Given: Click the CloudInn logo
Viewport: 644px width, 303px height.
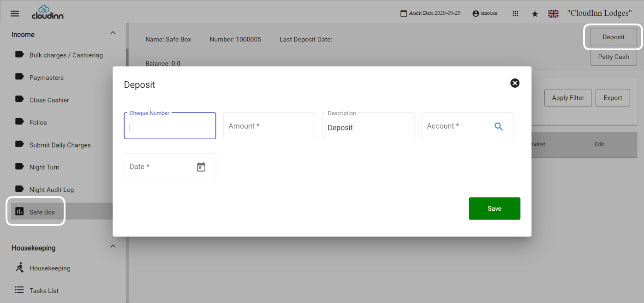Looking at the screenshot, I should click(48, 12).
